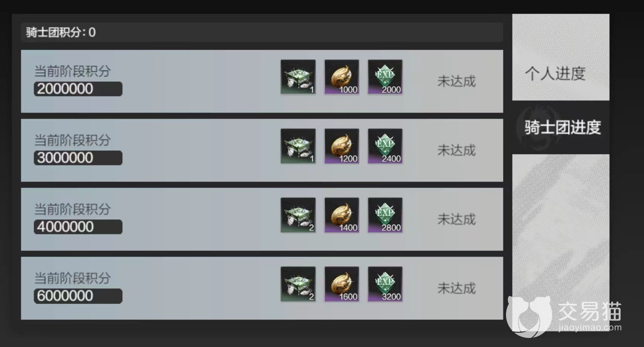The height and width of the screenshot is (347, 644).
Task: Click the 骑士团积分 score header bar
Action: pyautogui.click(x=262, y=32)
